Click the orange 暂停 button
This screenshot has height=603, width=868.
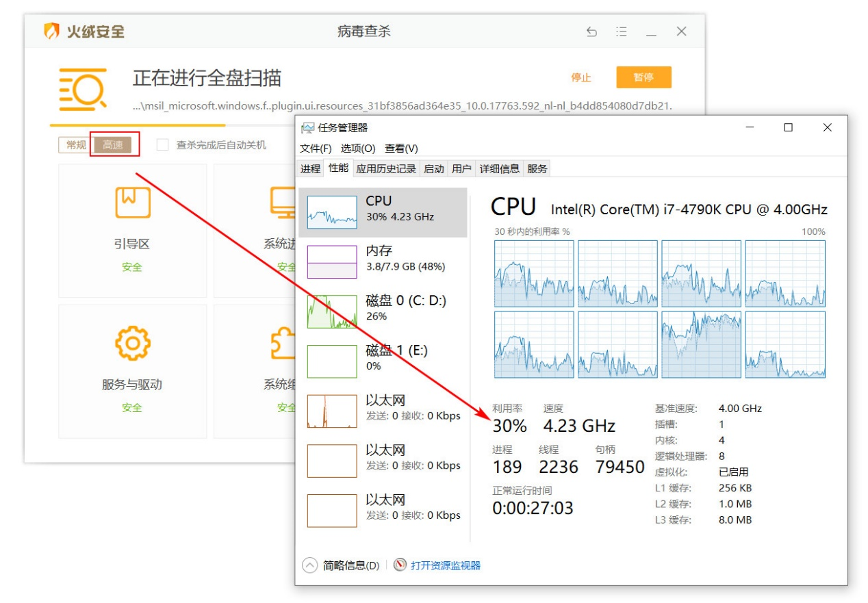(x=643, y=77)
